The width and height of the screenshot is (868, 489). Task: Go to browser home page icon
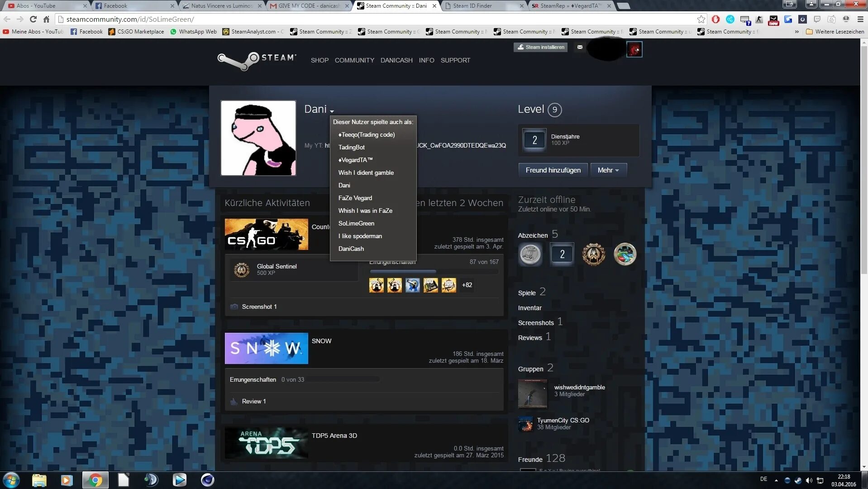[46, 19]
